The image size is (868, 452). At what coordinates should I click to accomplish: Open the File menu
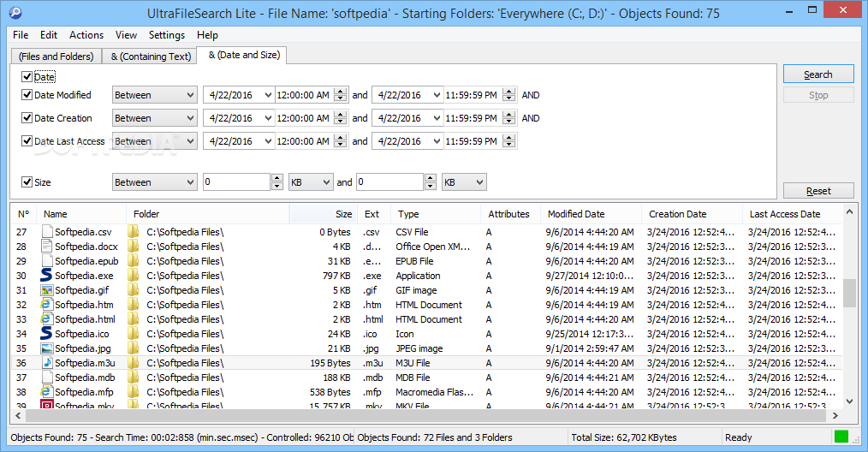[x=21, y=35]
